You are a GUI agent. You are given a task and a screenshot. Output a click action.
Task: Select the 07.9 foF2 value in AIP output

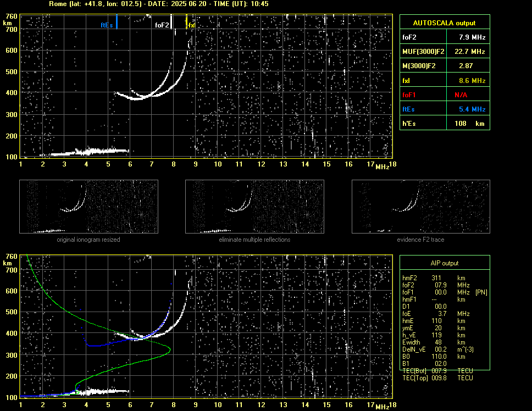441,285
